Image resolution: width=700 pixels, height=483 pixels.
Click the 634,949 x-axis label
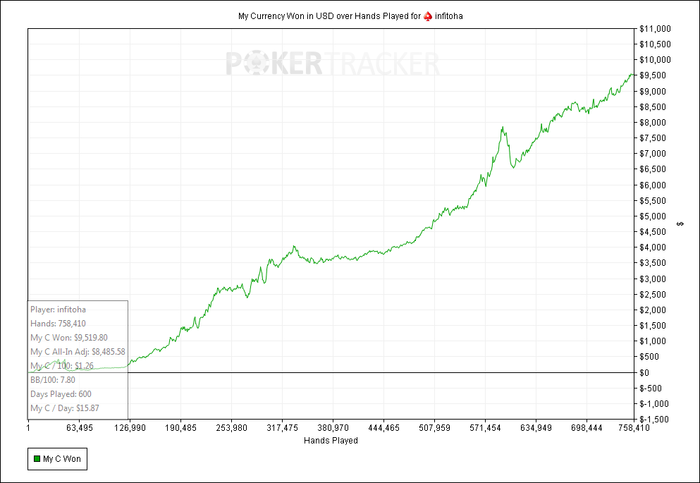[x=536, y=428]
